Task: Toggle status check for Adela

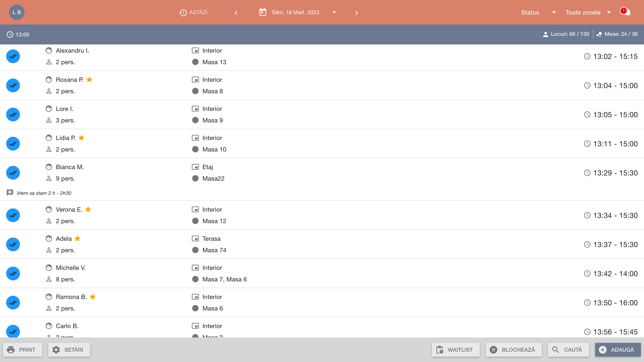Action: 13,244
